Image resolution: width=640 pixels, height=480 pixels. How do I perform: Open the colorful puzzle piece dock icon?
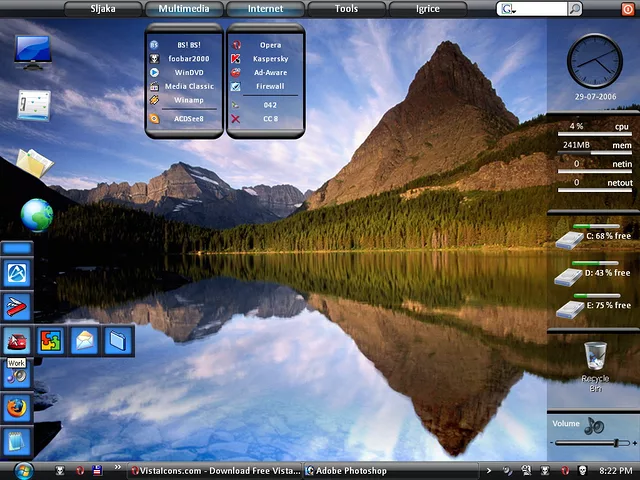pyautogui.click(x=52, y=341)
